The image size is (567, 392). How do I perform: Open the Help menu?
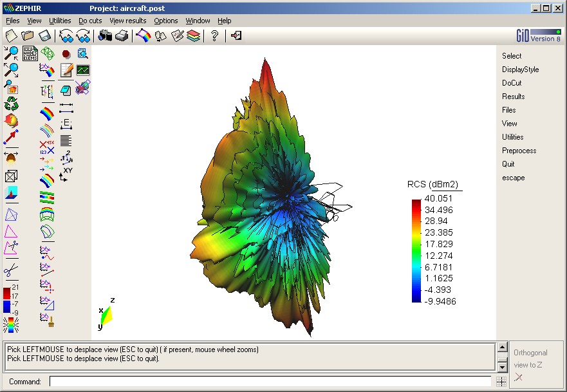[225, 21]
